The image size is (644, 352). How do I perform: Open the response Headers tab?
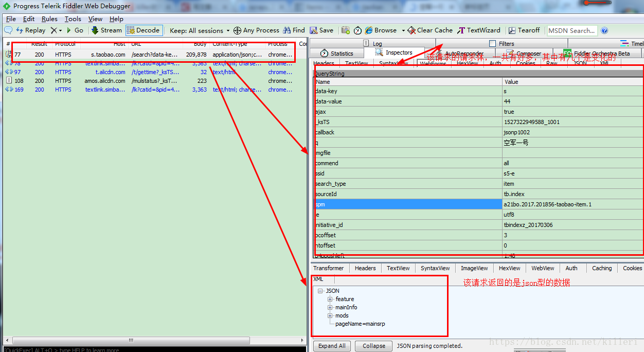point(365,268)
